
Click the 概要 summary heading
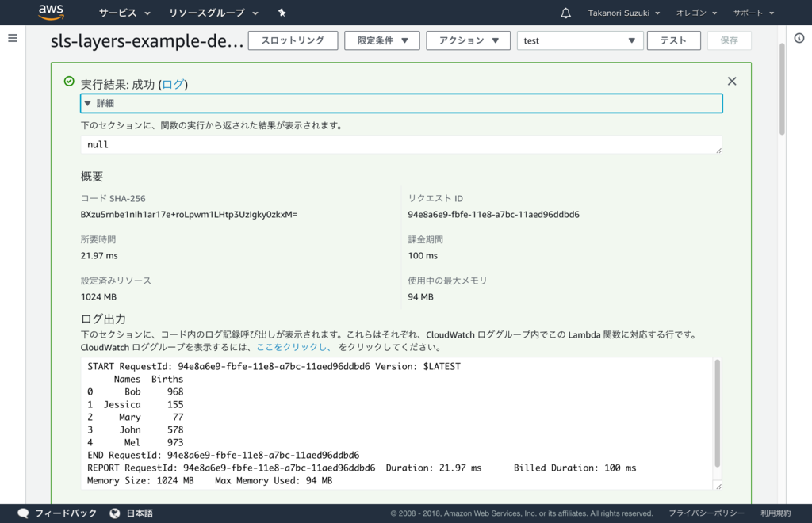click(92, 177)
